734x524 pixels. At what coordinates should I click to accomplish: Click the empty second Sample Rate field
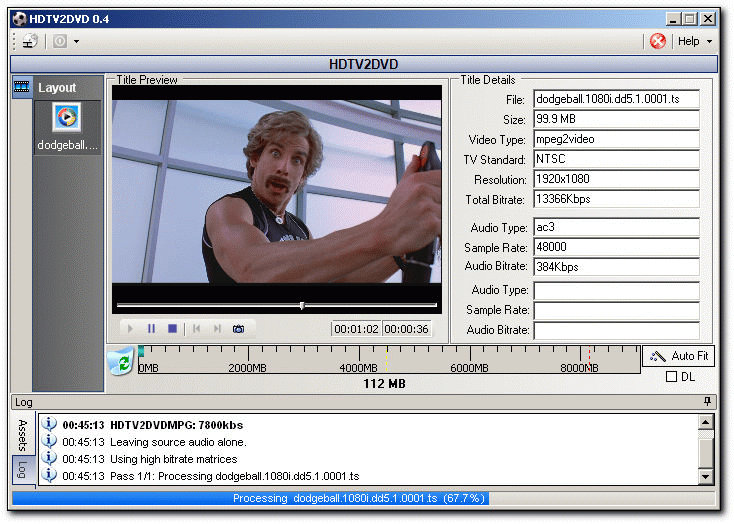(x=616, y=310)
